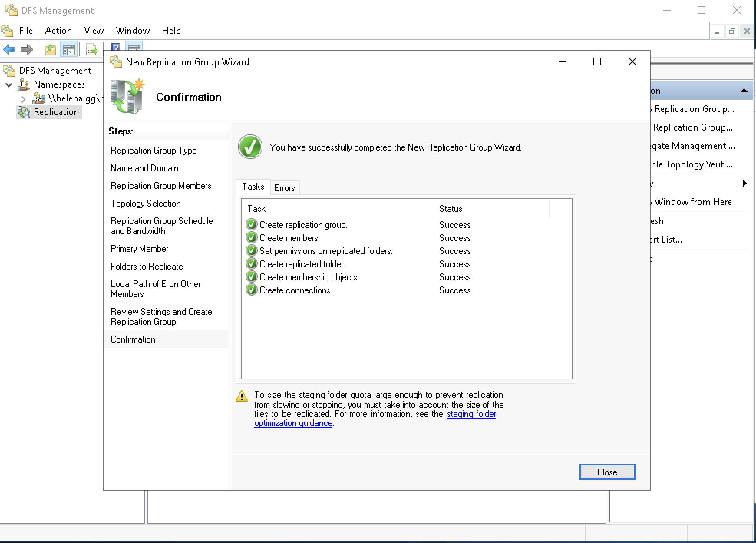Toggle Show/Hide Console Tree toolbar icon

coord(69,50)
